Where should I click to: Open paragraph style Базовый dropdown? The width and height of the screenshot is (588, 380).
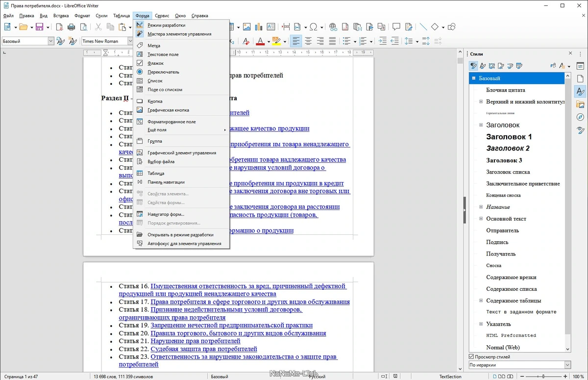pos(51,41)
